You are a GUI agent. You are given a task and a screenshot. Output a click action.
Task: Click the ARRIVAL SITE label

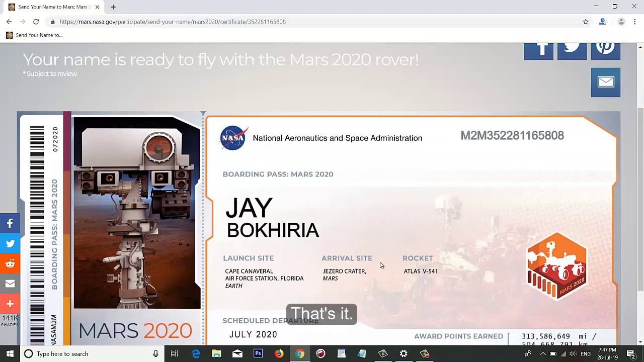pyautogui.click(x=347, y=258)
